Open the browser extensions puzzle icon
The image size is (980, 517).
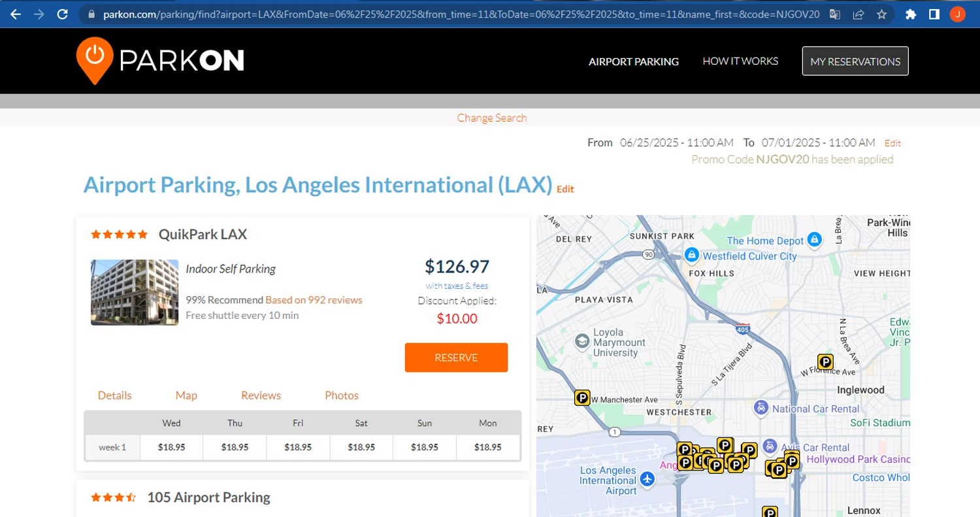click(x=911, y=14)
